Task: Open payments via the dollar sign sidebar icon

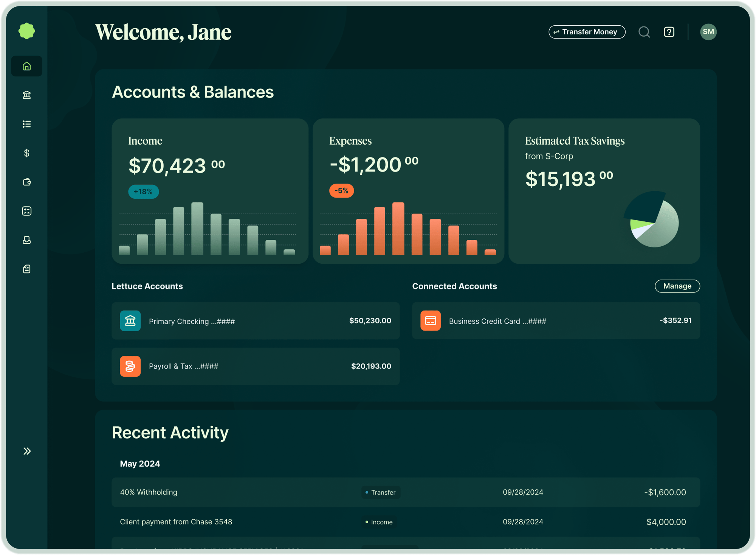Action: [26, 153]
